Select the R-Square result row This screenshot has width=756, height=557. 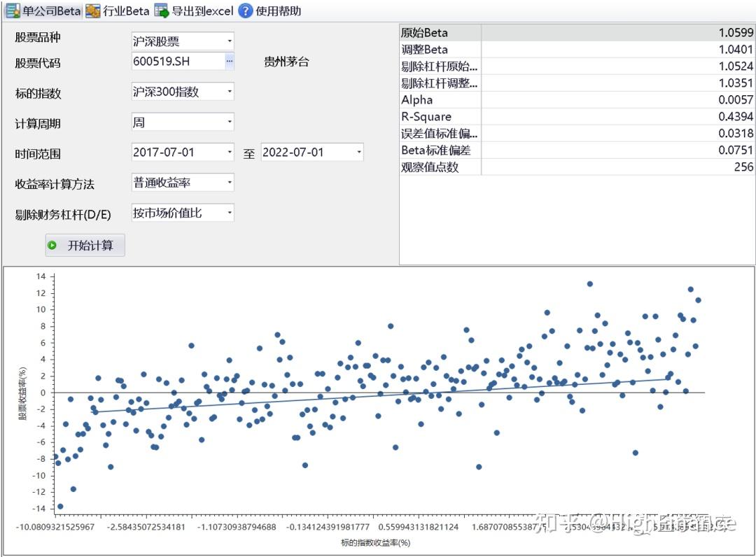pos(577,117)
